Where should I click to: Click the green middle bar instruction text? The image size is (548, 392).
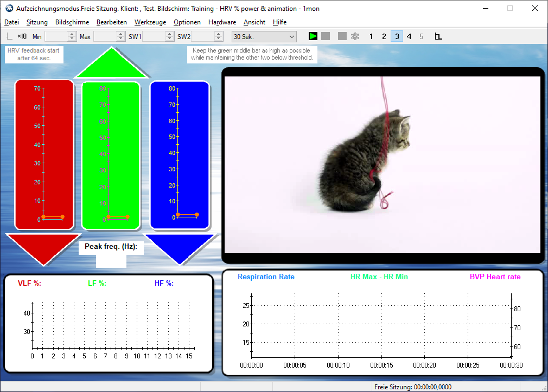point(252,54)
